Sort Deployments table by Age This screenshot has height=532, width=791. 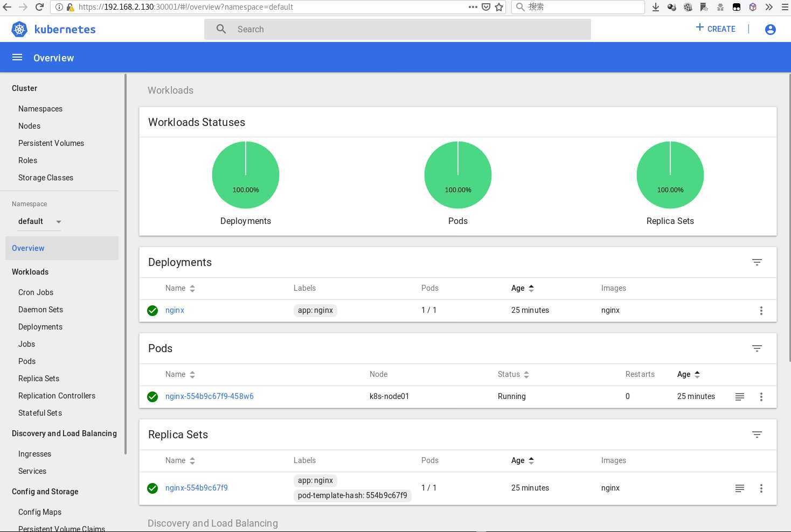[522, 288]
